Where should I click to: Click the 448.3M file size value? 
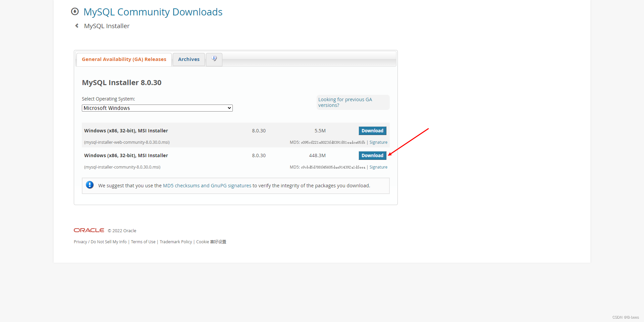click(317, 155)
